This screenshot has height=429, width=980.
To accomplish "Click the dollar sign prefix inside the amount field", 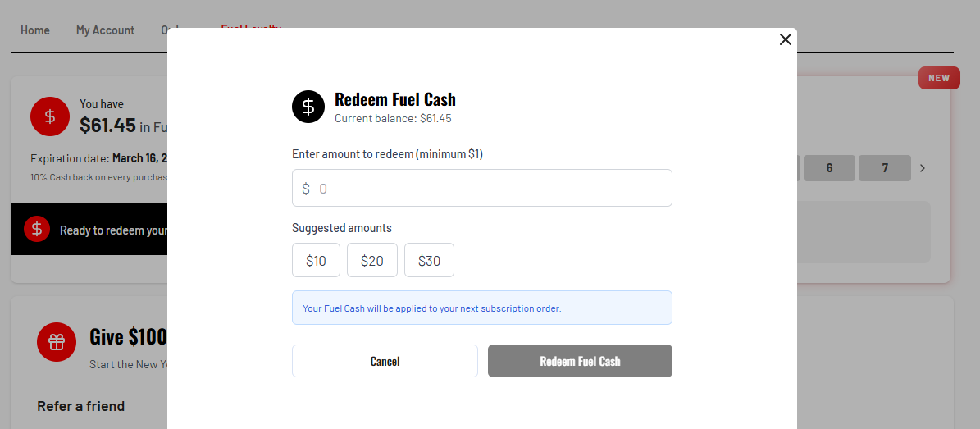I will pos(306,189).
